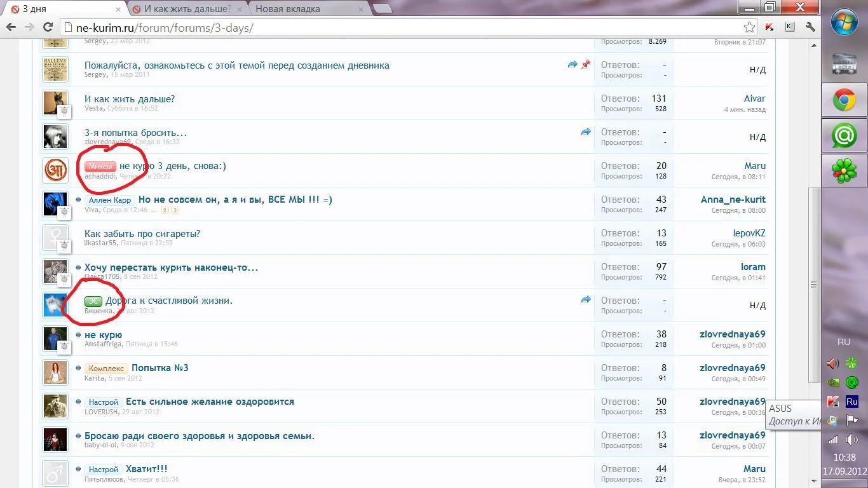This screenshot has height=488, width=868.
Task: Open topic 'И как жить дальше?'
Action: pos(130,98)
